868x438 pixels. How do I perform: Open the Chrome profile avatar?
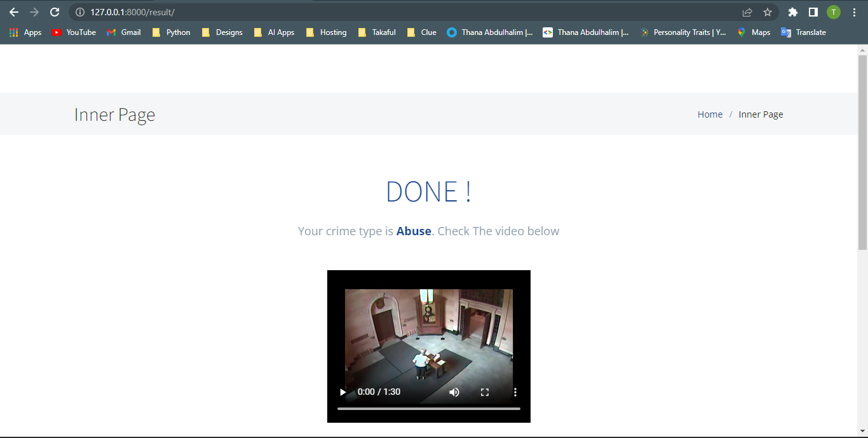pos(833,12)
